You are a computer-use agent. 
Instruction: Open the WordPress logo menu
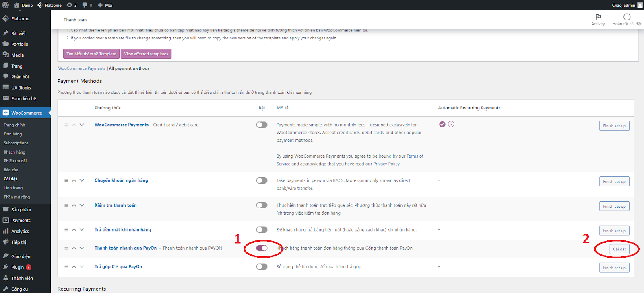pos(6,5)
